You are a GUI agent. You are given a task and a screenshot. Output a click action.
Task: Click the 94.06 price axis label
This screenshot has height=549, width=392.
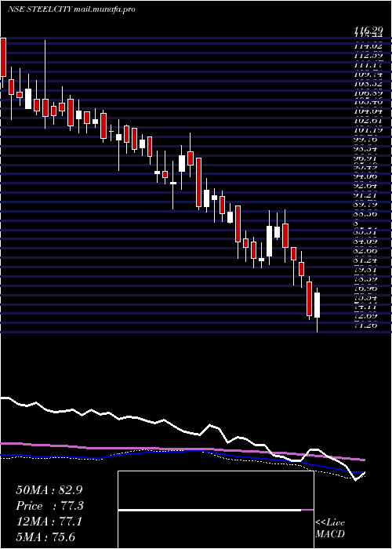pyautogui.click(x=367, y=178)
